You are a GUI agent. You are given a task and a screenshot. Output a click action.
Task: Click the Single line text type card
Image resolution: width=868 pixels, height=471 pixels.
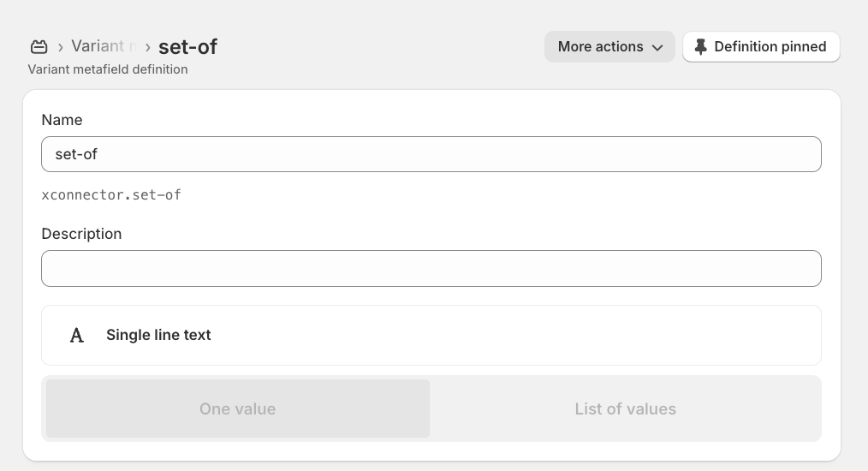[x=431, y=335]
